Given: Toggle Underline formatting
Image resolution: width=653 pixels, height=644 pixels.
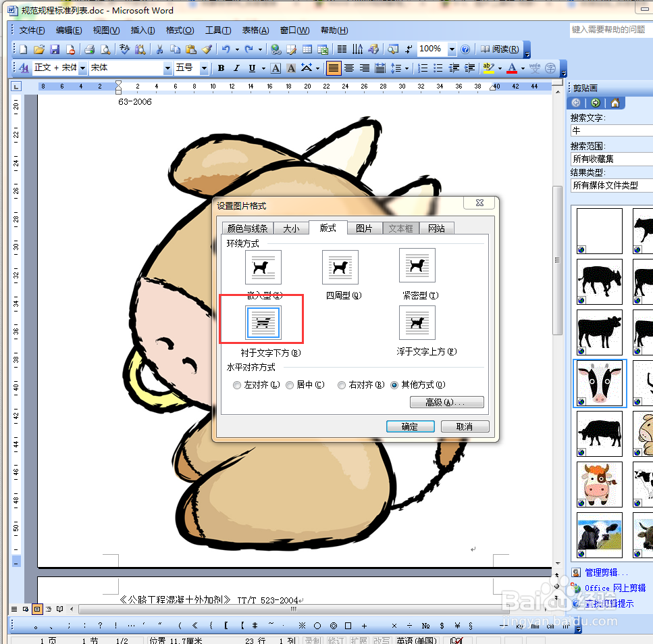Looking at the screenshot, I should point(252,68).
